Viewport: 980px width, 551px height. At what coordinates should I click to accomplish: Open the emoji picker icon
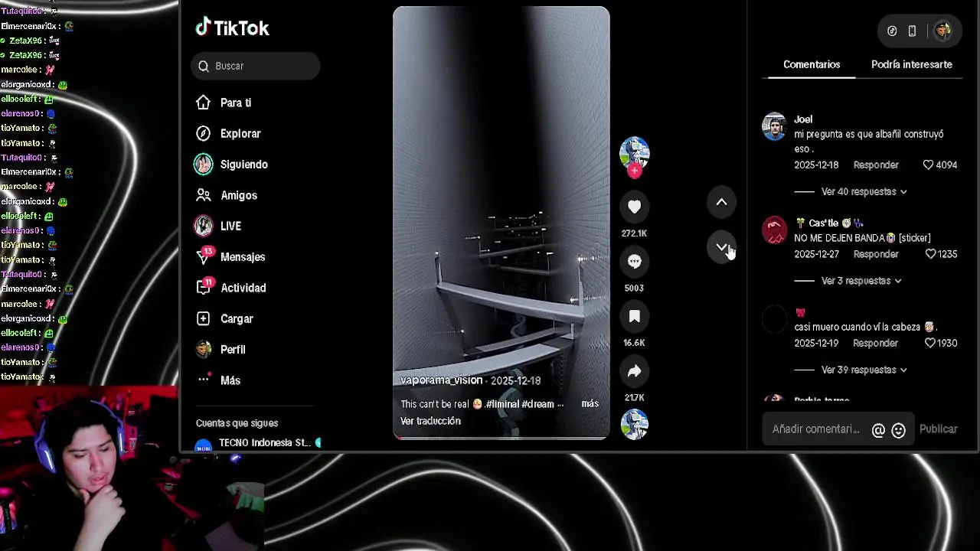(x=899, y=430)
